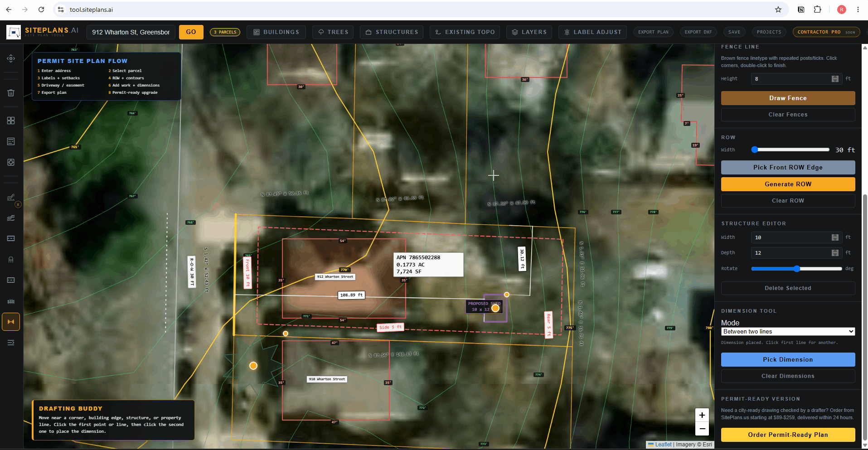Zoom in the map with plus button
This screenshot has width=868, height=450.
click(x=702, y=415)
